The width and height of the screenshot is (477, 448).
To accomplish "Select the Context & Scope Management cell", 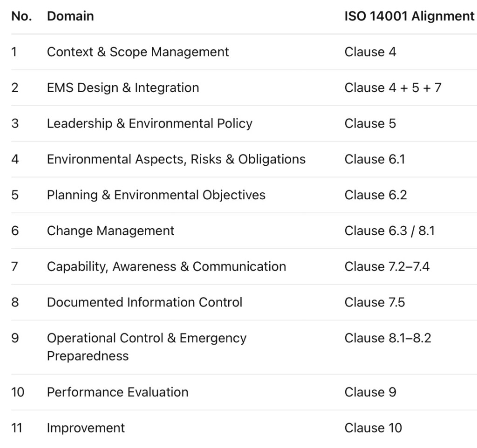I will pos(138,52).
